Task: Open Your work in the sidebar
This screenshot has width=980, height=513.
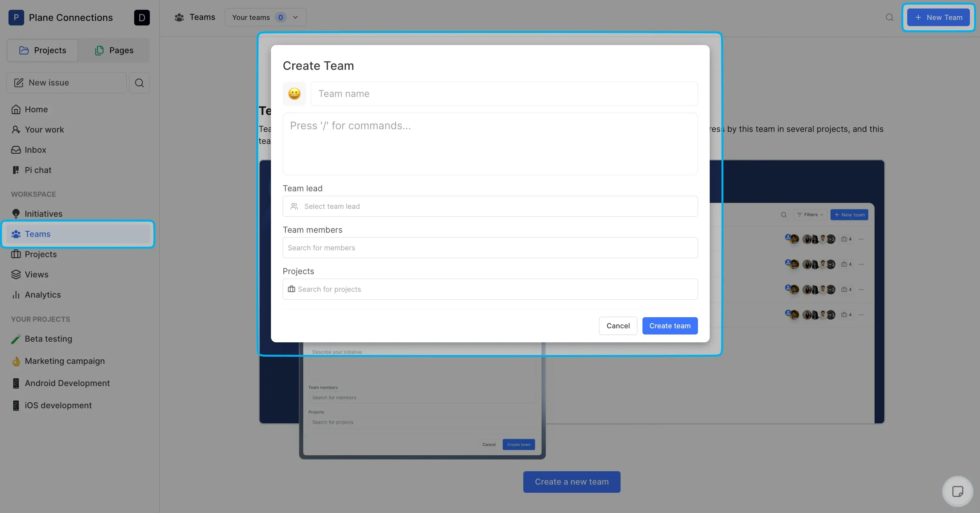Action: pyautogui.click(x=44, y=129)
